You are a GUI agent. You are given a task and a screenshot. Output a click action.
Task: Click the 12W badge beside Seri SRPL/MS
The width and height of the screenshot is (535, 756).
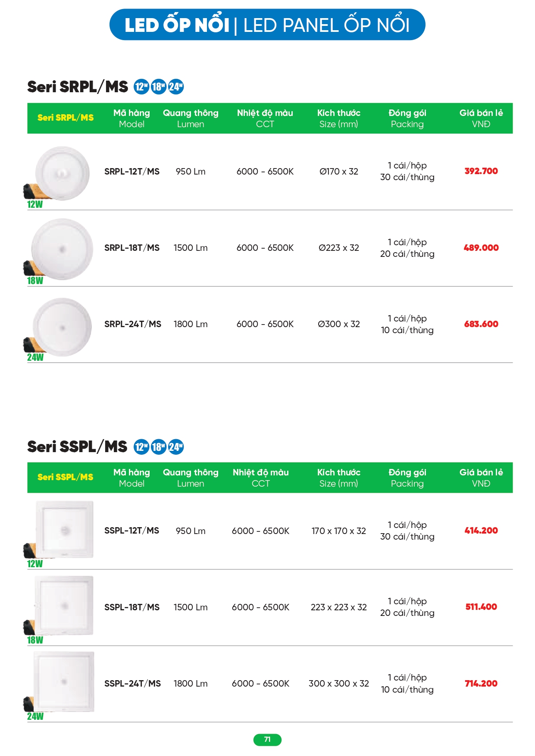[141, 87]
